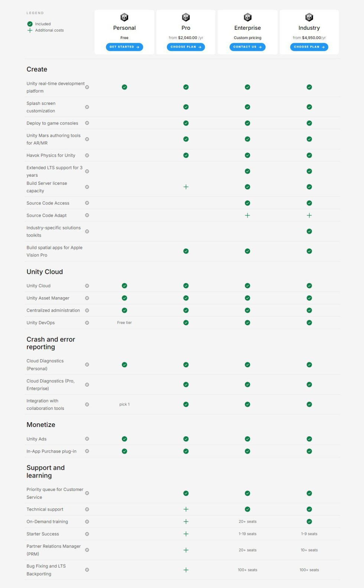The width and height of the screenshot is (364, 588).
Task: Click the Included checkmark icon in the legend
Action: (30, 23)
